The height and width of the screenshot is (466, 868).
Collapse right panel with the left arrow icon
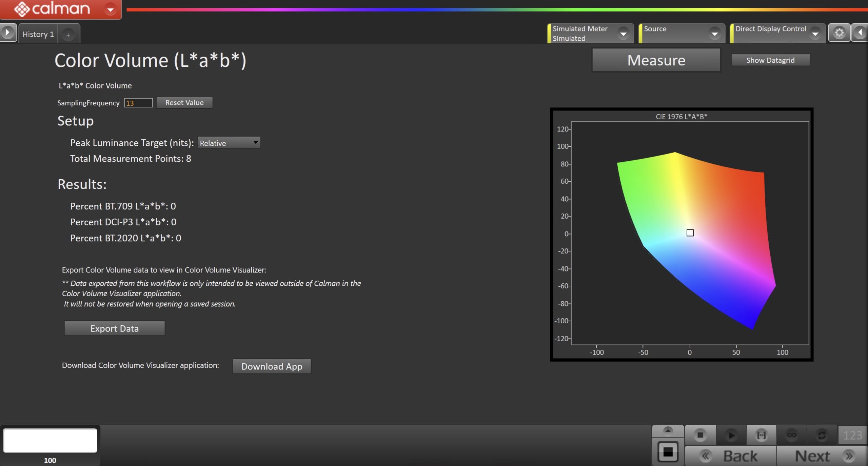(860, 33)
